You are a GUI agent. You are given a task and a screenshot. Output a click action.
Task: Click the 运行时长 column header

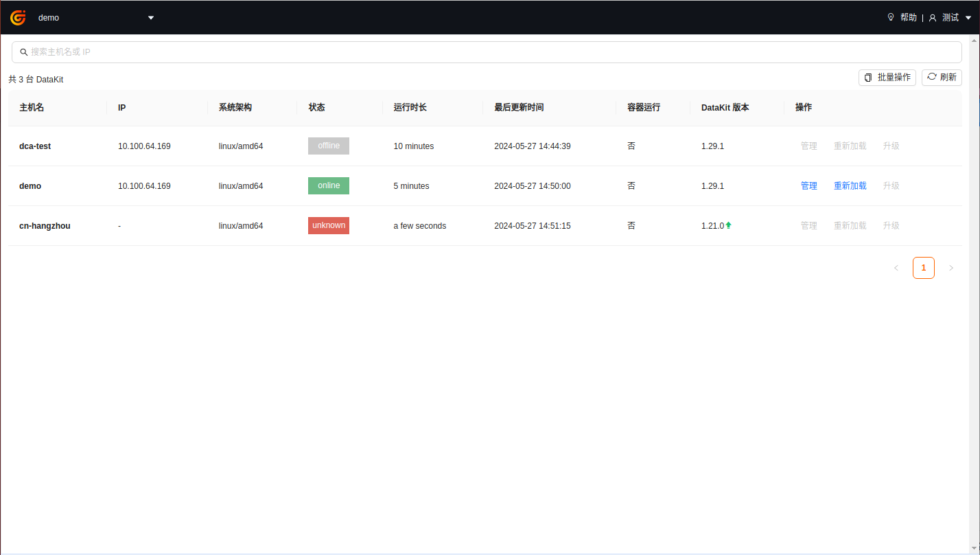tap(410, 108)
